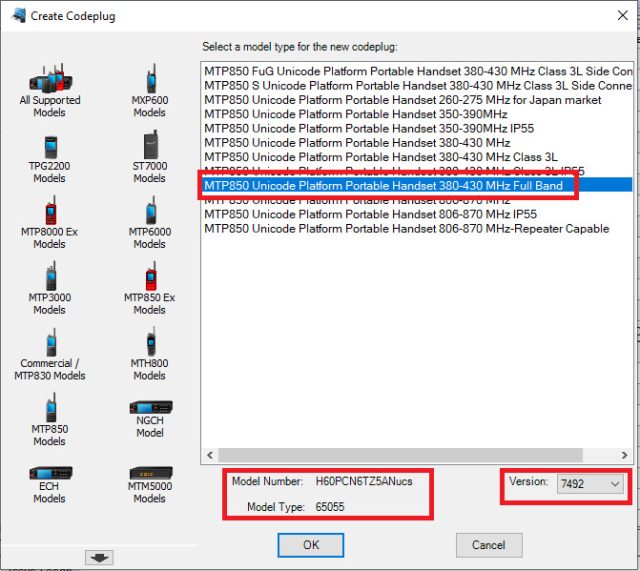
Task: Select the plain 380-430 MHz model
Action: [418, 142]
